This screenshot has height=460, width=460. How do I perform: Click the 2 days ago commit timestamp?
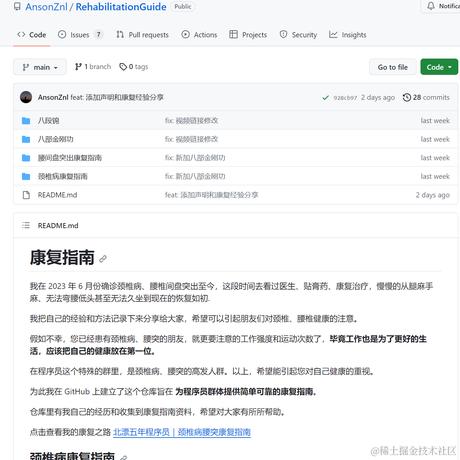[378, 97]
